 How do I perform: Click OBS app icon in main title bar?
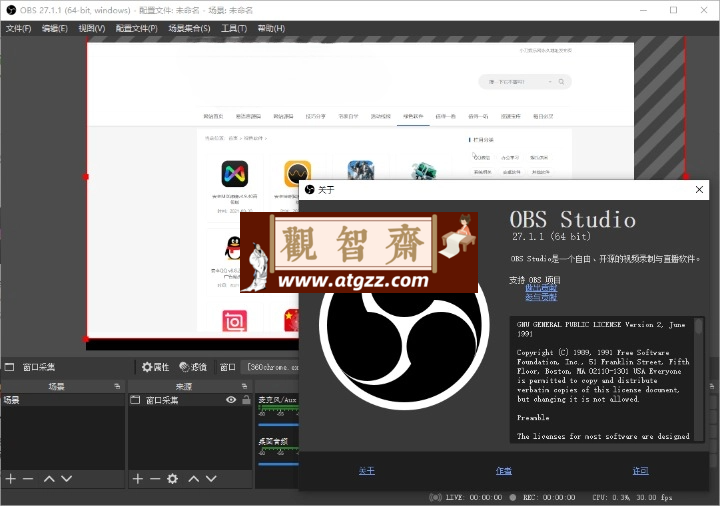click(11, 10)
